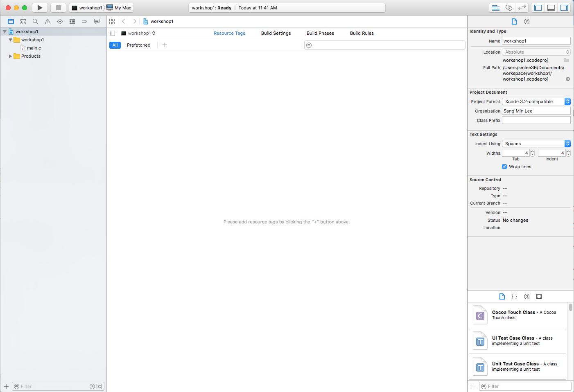Open the project navigator folder icon
Screen dimensions: 574x392
[11, 21]
